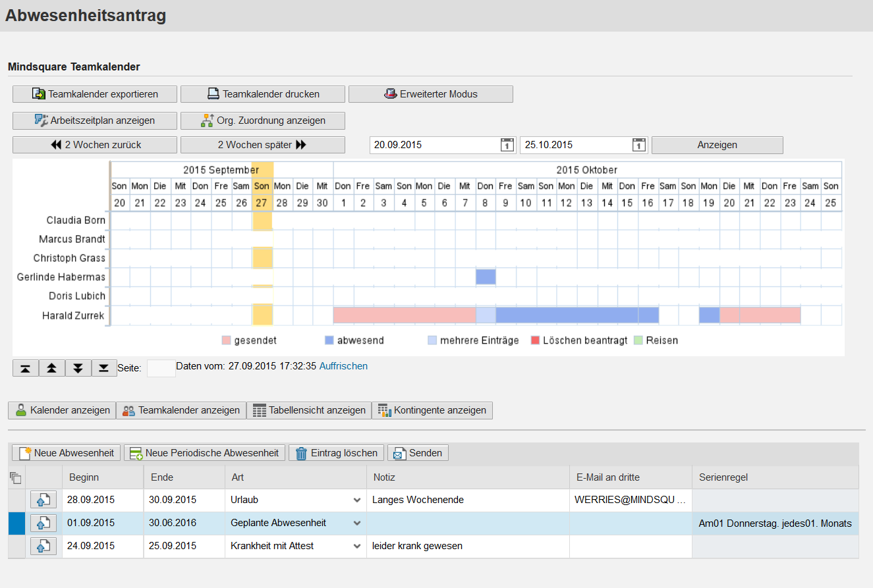Jump to last page arrow icon
The width and height of the screenshot is (873, 588).
point(104,368)
